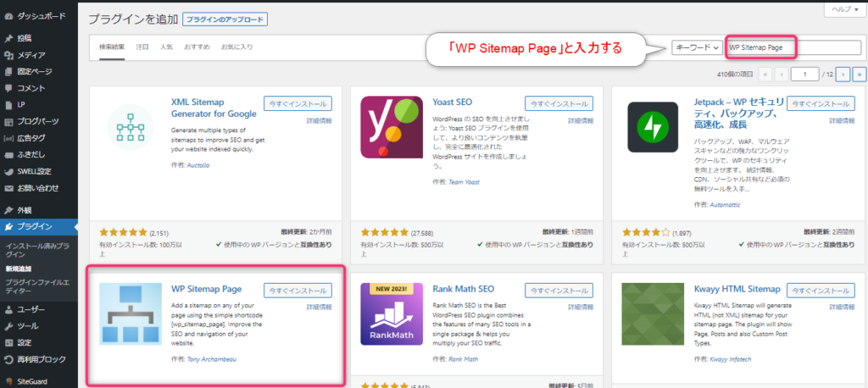Open the Users (ユーザー) person icon

point(8,309)
